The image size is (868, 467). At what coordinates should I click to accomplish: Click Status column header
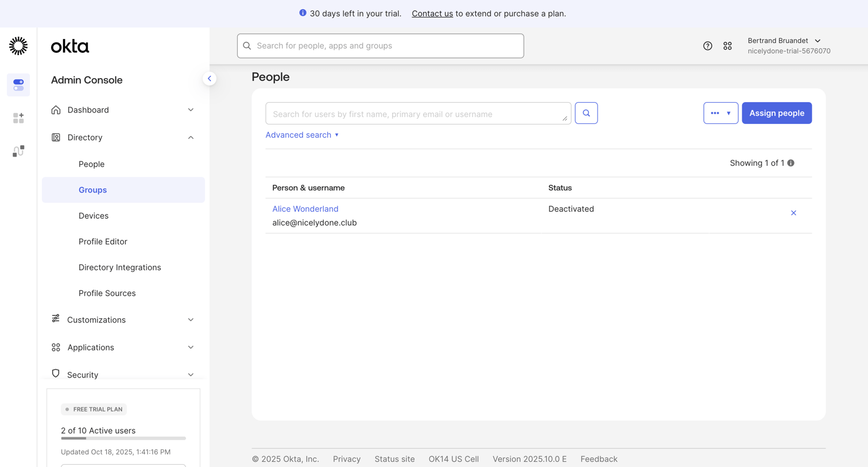[x=560, y=188]
